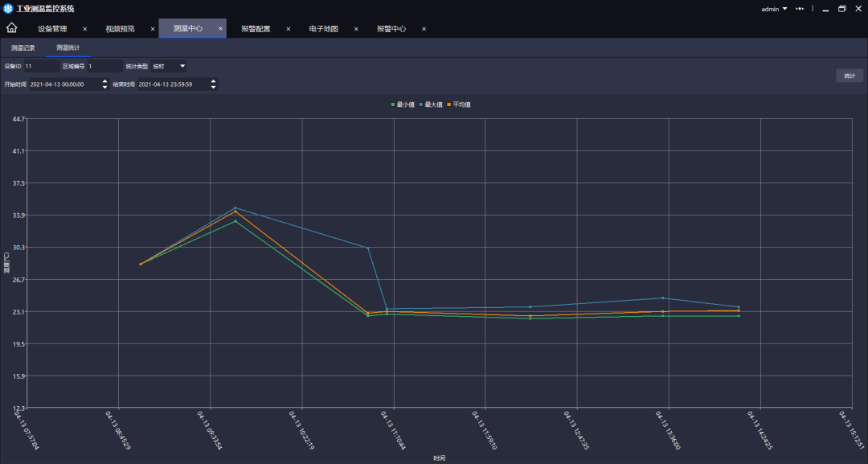Close the 报警中心 tab
This screenshot has height=464, width=868.
click(x=424, y=29)
